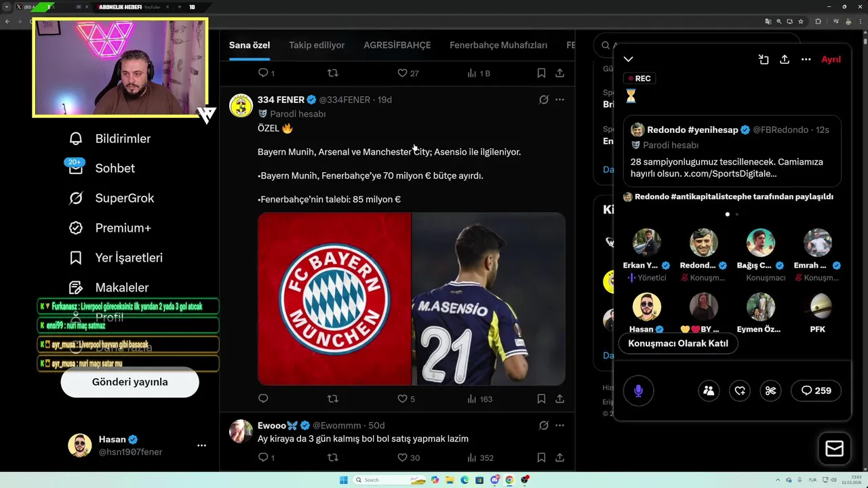Screen dimensions: 868x488
Task: Dock the Space panel icon
Action: [x=764, y=60]
